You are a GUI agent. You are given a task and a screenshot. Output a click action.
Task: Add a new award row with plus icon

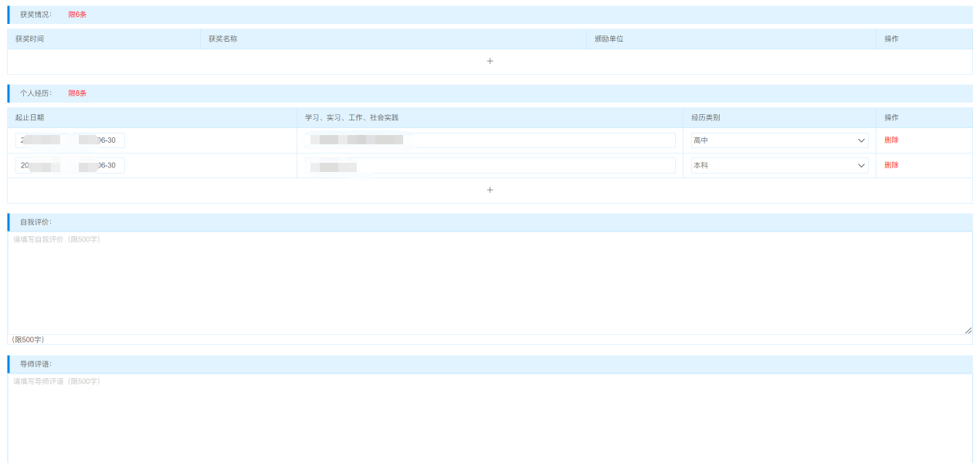pyautogui.click(x=490, y=61)
